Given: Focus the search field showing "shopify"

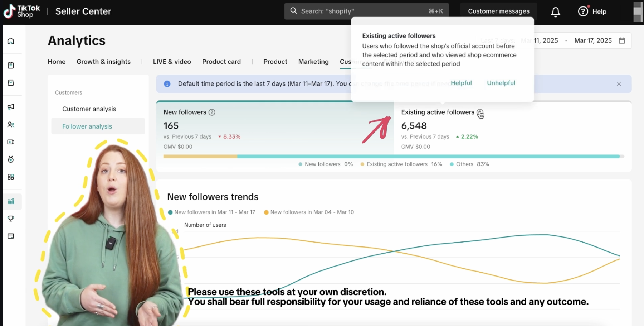Looking at the screenshot, I should click(361, 11).
